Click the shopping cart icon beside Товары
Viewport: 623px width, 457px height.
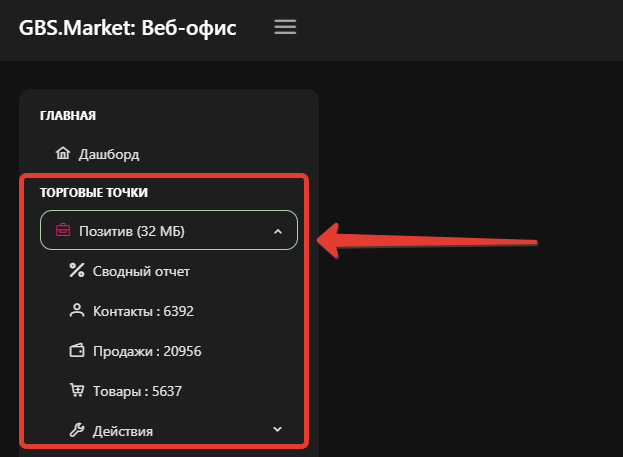pyautogui.click(x=76, y=391)
